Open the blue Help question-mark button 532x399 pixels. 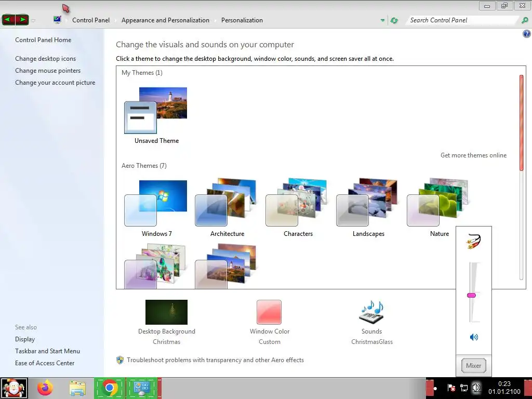point(526,34)
